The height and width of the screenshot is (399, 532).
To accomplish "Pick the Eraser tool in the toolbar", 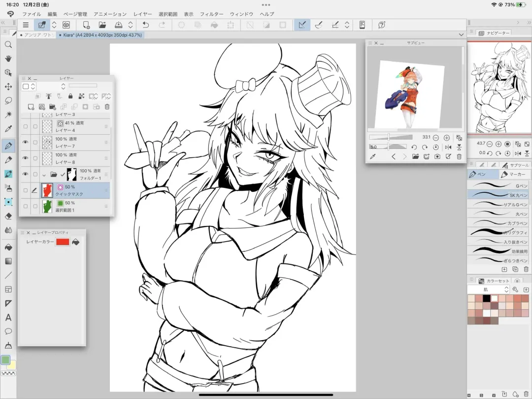I will click(8, 216).
